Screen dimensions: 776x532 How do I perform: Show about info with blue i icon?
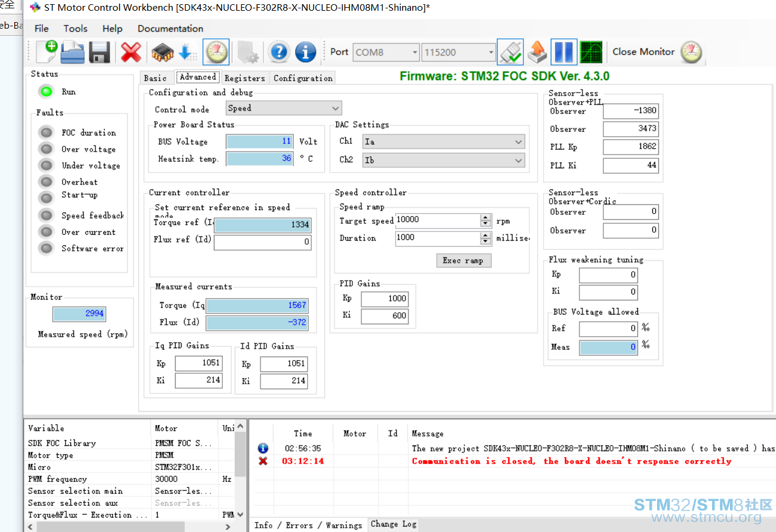[305, 52]
